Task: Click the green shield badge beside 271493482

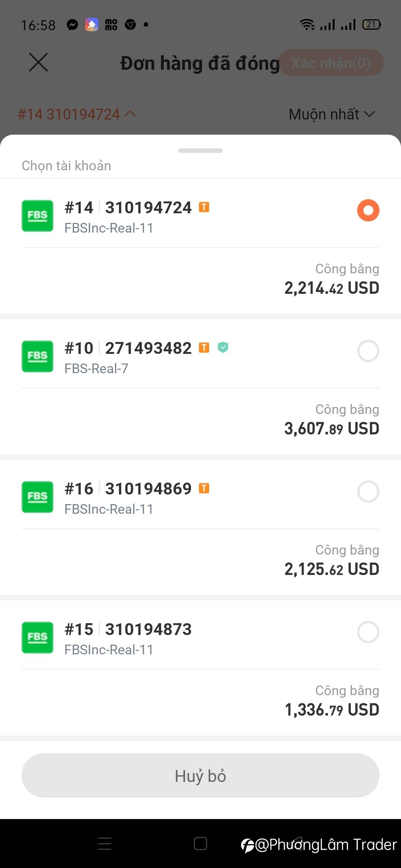Action: click(223, 347)
